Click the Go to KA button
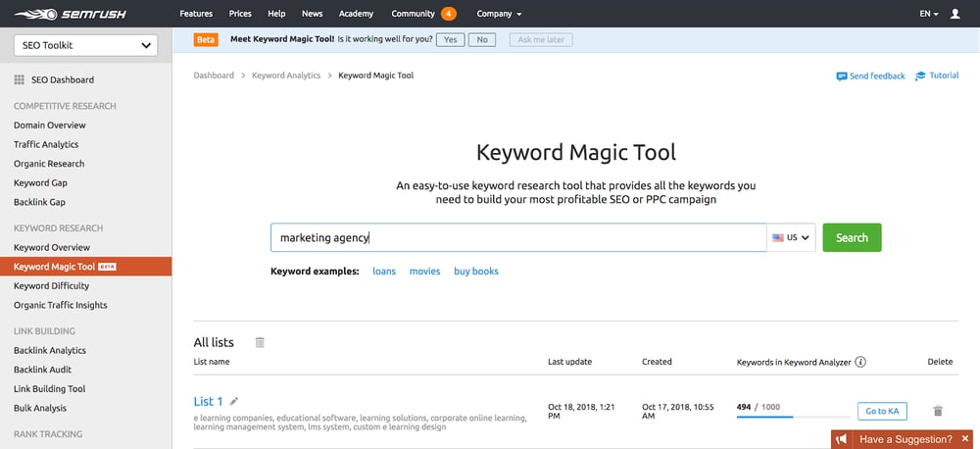This screenshot has width=980, height=449. click(x=882, y=411)
